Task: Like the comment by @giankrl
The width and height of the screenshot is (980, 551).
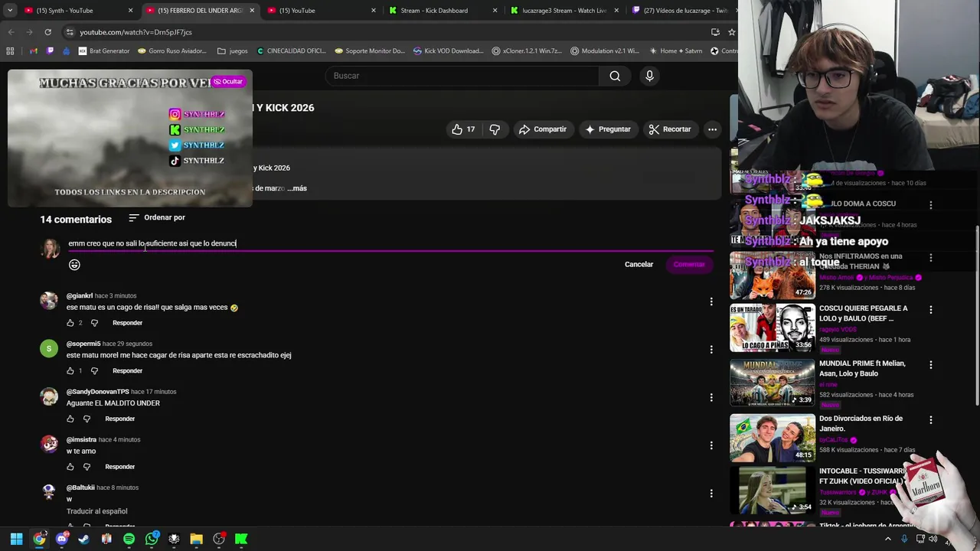Action: [70, 323]
